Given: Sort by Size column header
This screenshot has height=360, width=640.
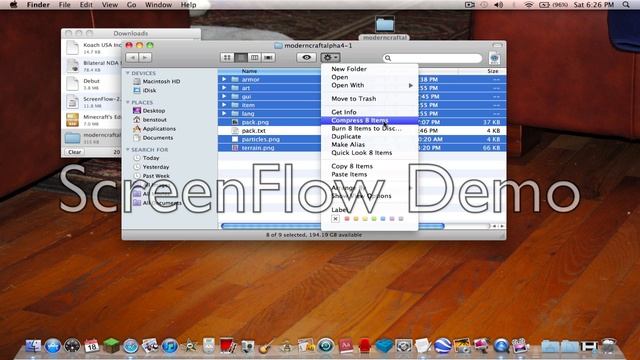Looking at the screenshot, I should [x=482, y=71].
